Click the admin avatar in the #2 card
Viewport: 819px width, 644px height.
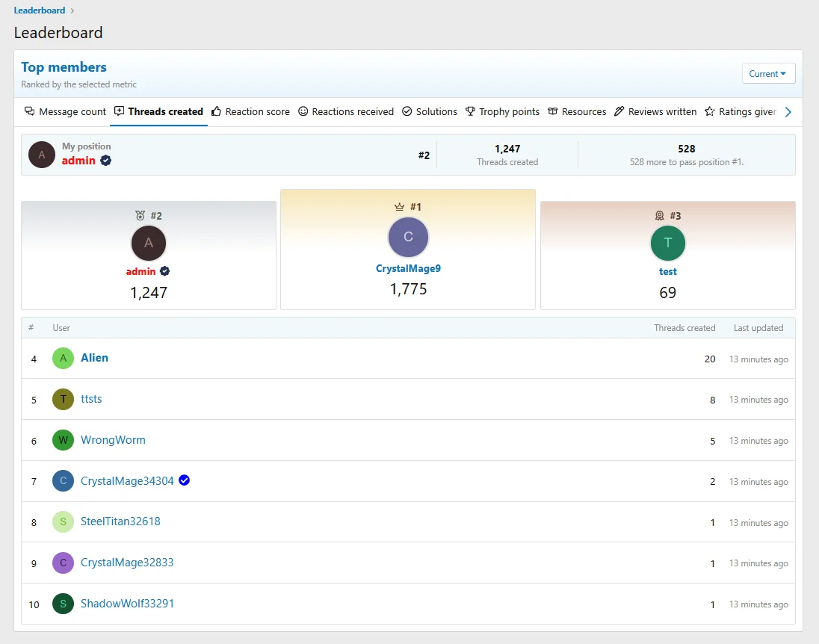point(149,243)
